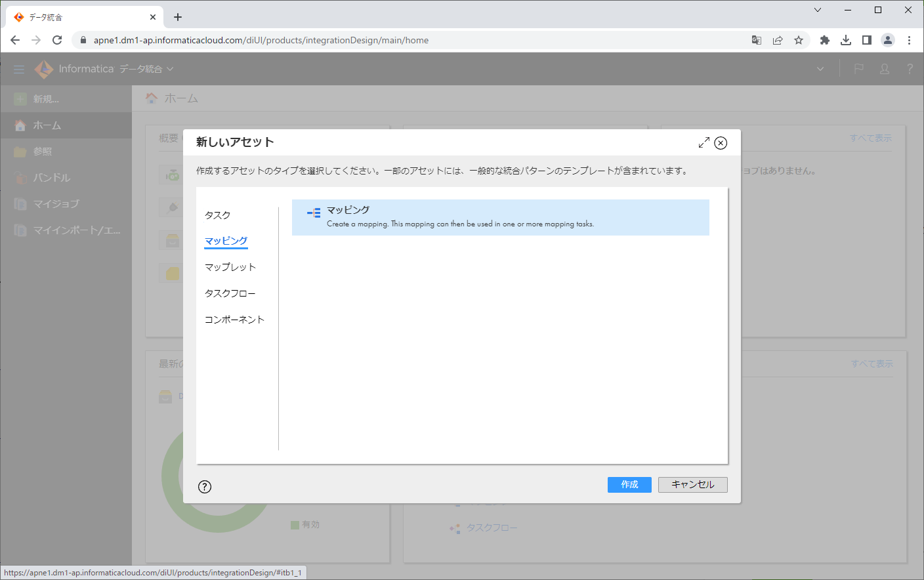Viewport: 924px width, 580px height.
Task: Click 新規... in the sidebar
Action: (66, 99)
